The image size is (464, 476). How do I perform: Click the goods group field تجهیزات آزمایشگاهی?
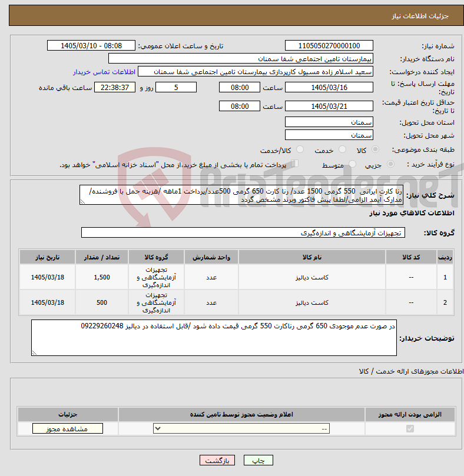point(243,232)
